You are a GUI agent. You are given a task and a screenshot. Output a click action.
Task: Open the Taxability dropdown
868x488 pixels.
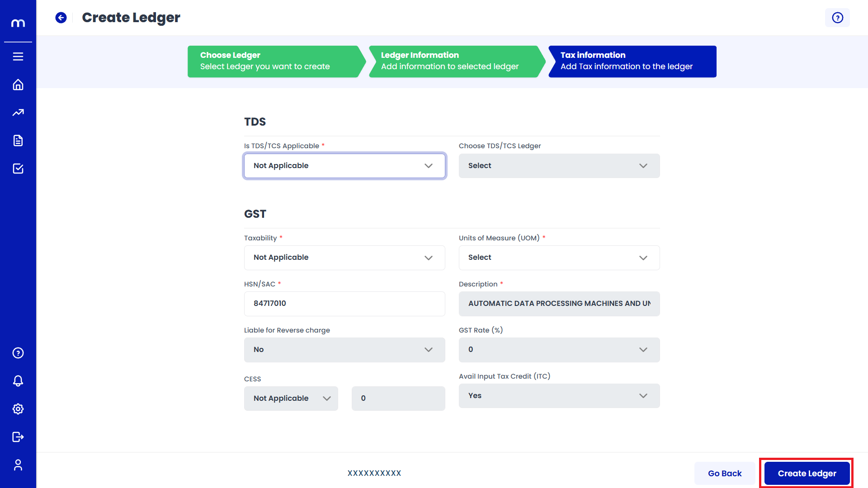tap(344, 258)
